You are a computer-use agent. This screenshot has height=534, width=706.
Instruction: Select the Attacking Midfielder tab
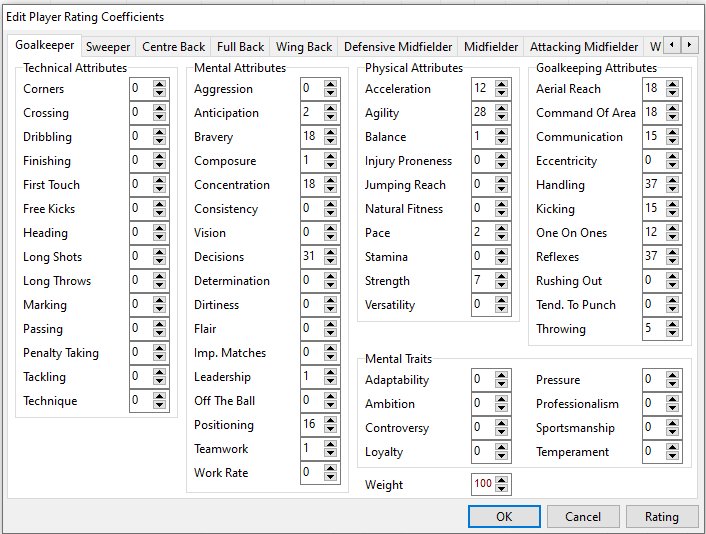tap(584, 47)
